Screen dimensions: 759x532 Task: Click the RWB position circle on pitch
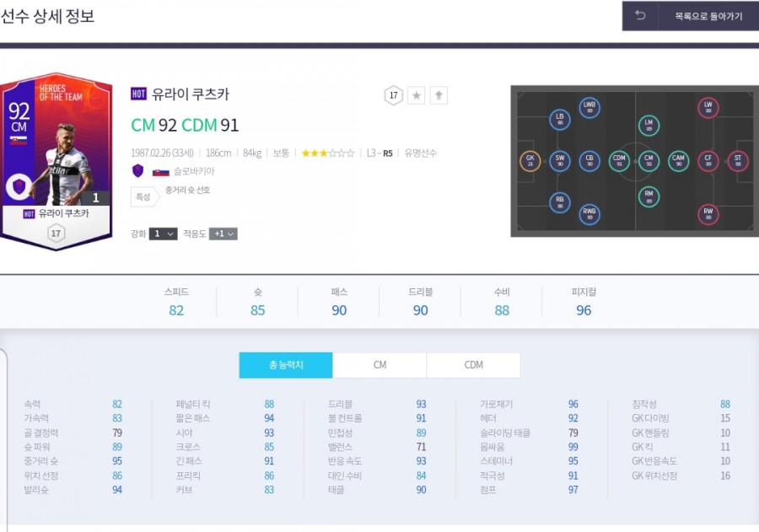[589, 214]
